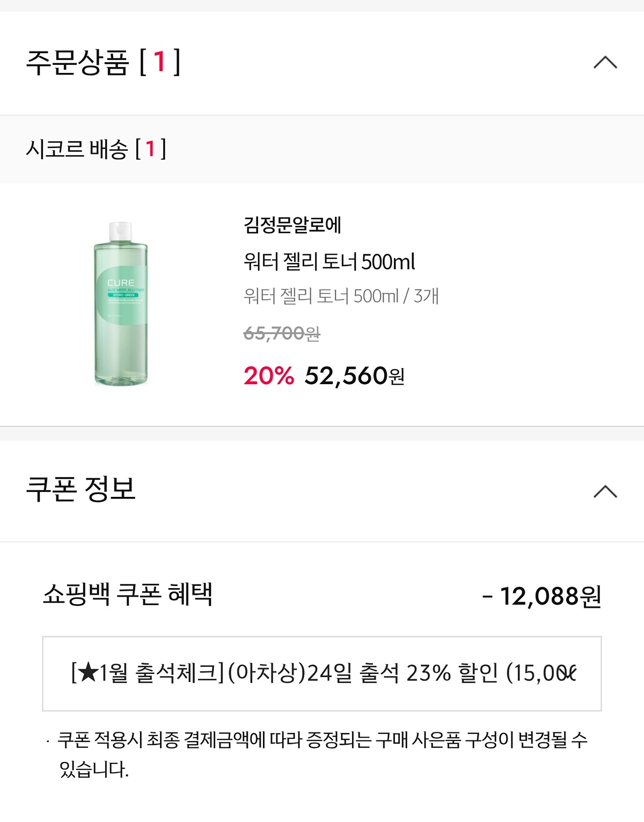
Task: Tap the 시코르 배송 delivery header
Action: [77, 149]
